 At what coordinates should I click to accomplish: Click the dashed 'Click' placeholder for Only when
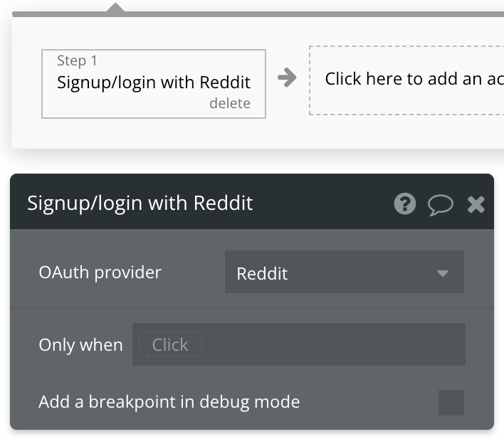tap(170, 344)
